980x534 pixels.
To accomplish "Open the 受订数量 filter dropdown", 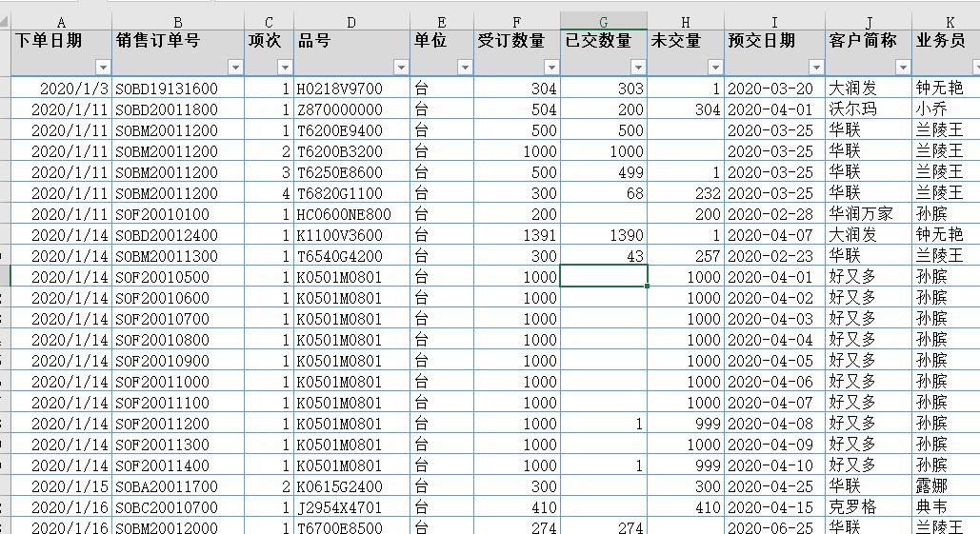I will 551,67.
